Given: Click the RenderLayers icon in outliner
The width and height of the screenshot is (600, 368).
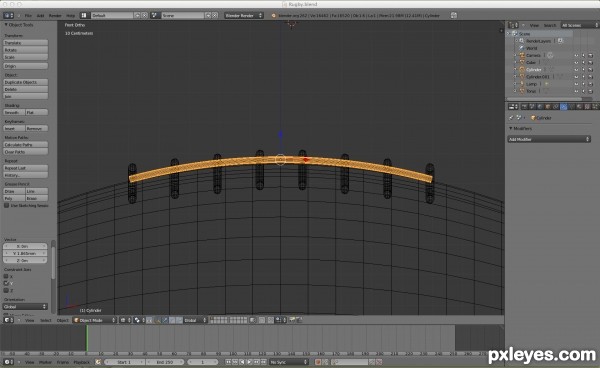Looking at the screenshot, I should coord(522,41).
